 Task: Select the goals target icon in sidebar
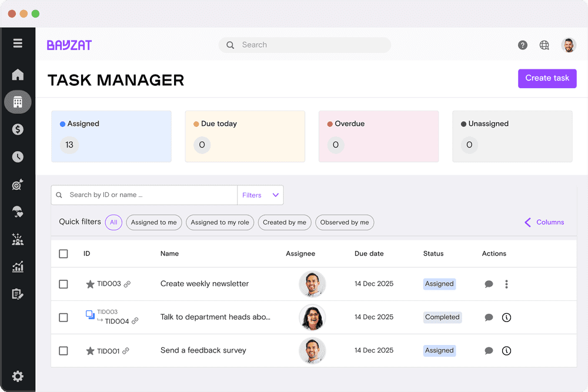coord(18,185)
